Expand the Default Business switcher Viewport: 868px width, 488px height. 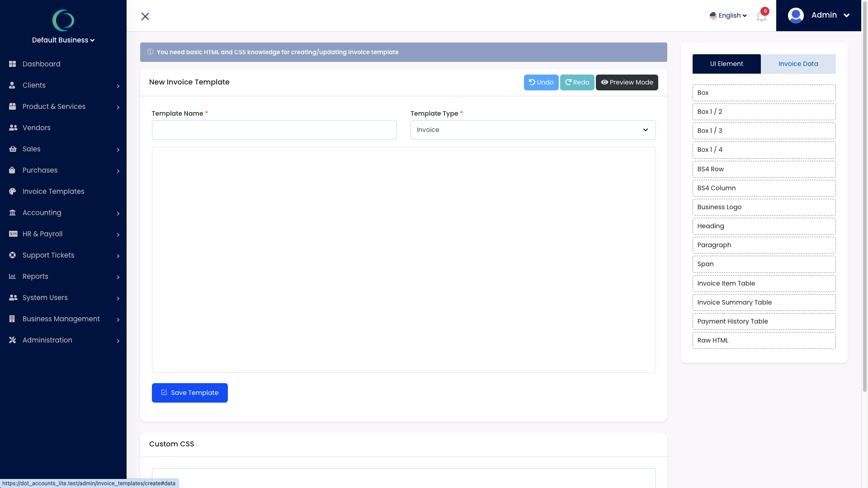(63, 40)
